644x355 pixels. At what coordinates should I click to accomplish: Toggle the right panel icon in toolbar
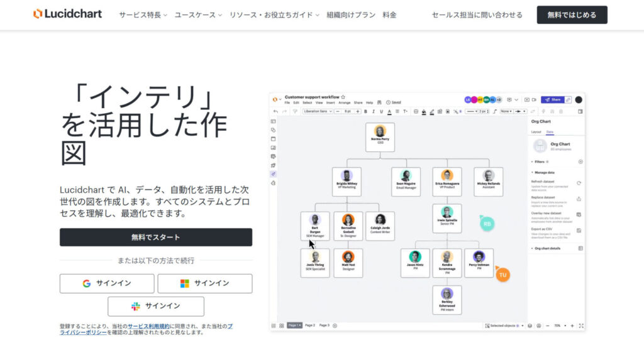[x=580, y=112]
